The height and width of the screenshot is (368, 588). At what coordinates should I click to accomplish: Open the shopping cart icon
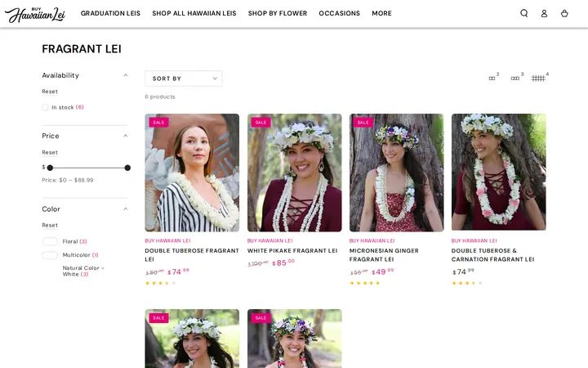tap(564, 13)
